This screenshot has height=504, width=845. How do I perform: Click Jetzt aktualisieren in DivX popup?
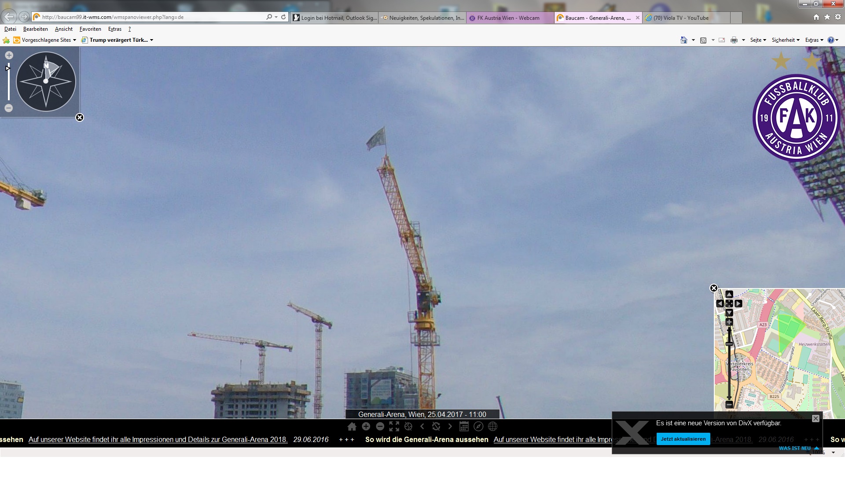[x=683, y=439]
